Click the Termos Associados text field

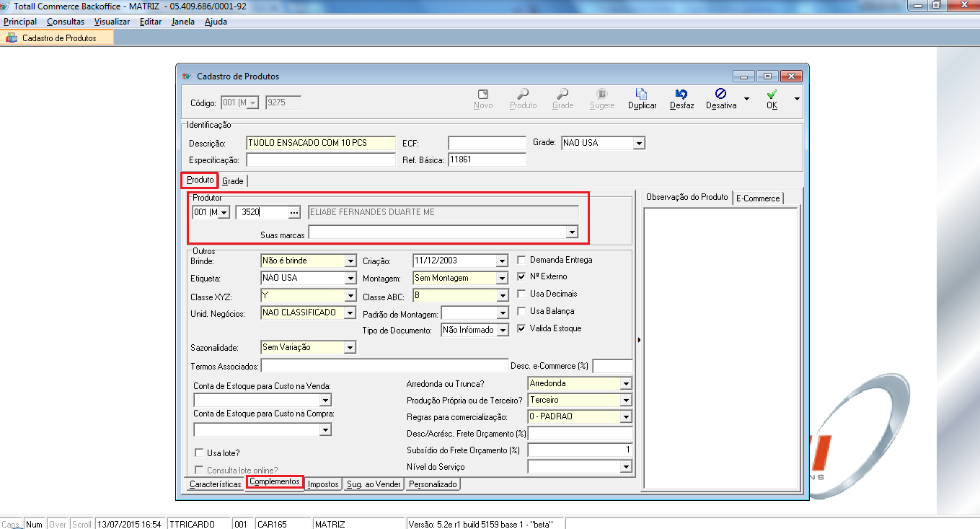pyautogui.click(x=384, y=366)
